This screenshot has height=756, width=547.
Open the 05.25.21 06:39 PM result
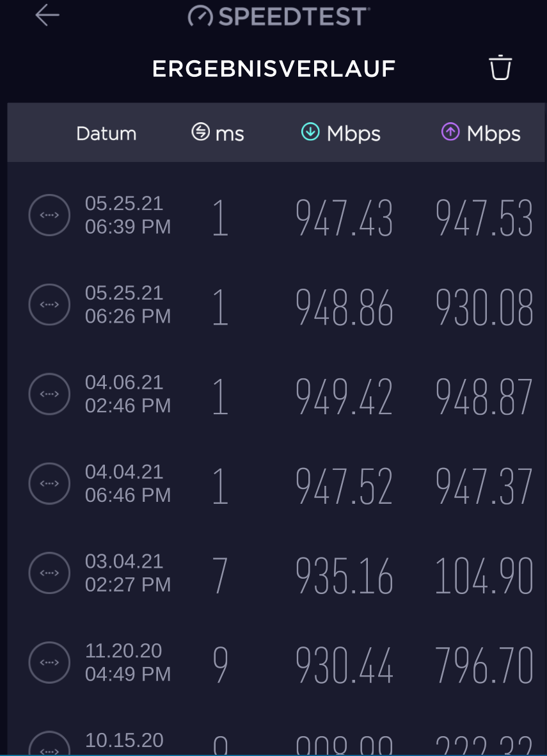(x=128, y=215)
